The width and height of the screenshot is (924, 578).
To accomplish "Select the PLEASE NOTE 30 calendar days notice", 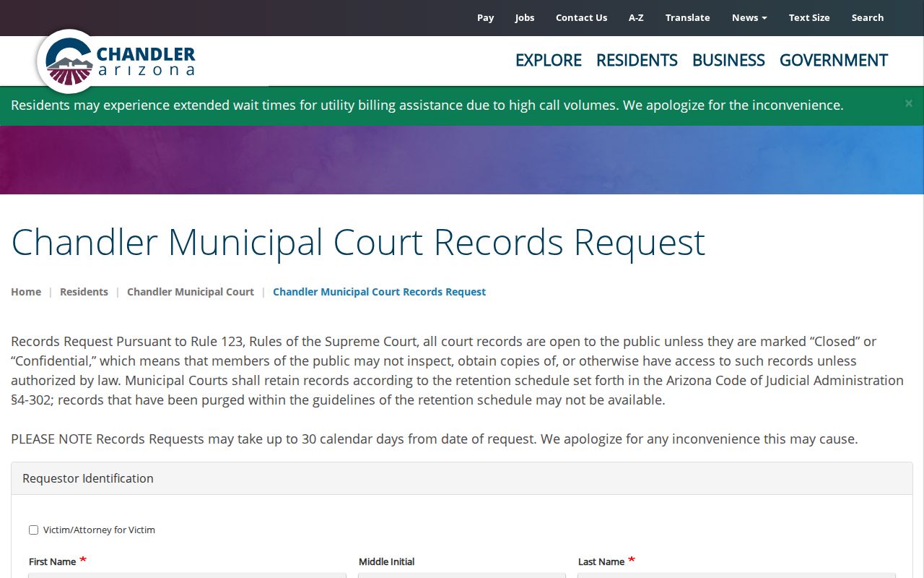I will coord(435,439).
